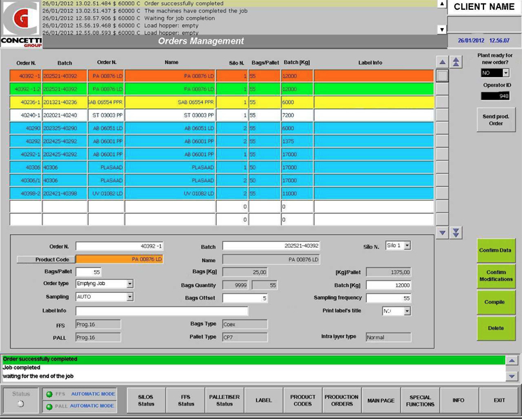Click the 'Order successfully completed' green message

[x=254, y=359]
